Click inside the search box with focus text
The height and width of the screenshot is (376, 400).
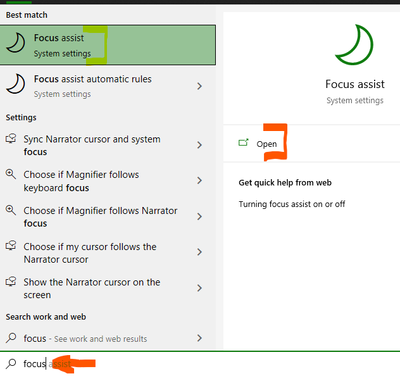[x=200, y=364]
